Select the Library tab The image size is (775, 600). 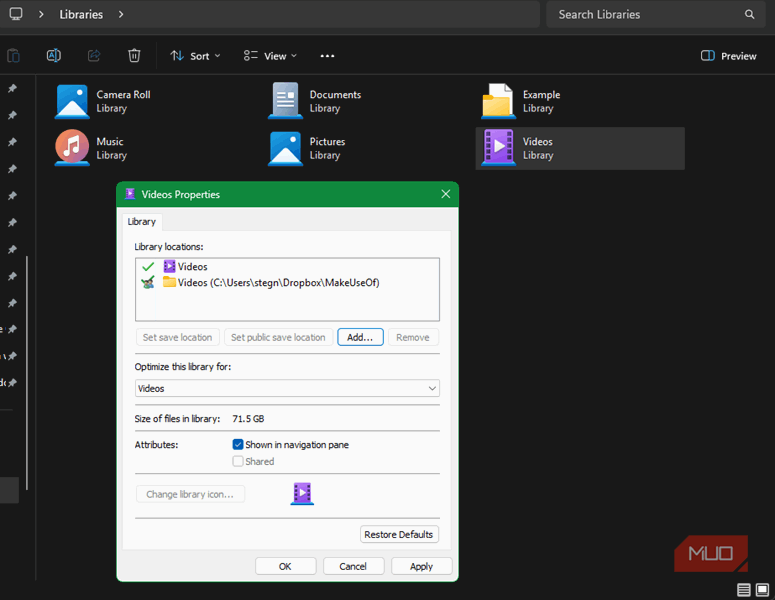coord(142,221)
